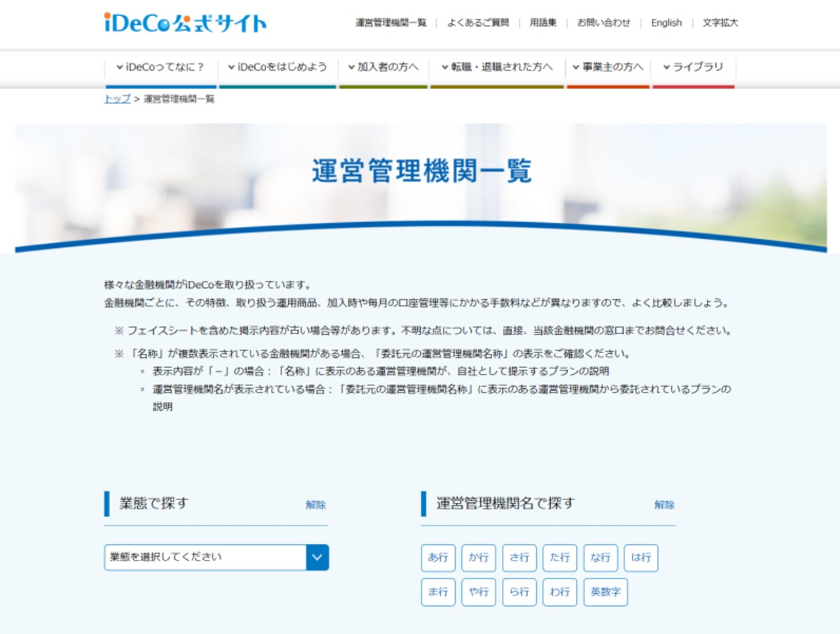
Task: Click the 運営管理機関一覧 page heading
Action: point(422,172)
